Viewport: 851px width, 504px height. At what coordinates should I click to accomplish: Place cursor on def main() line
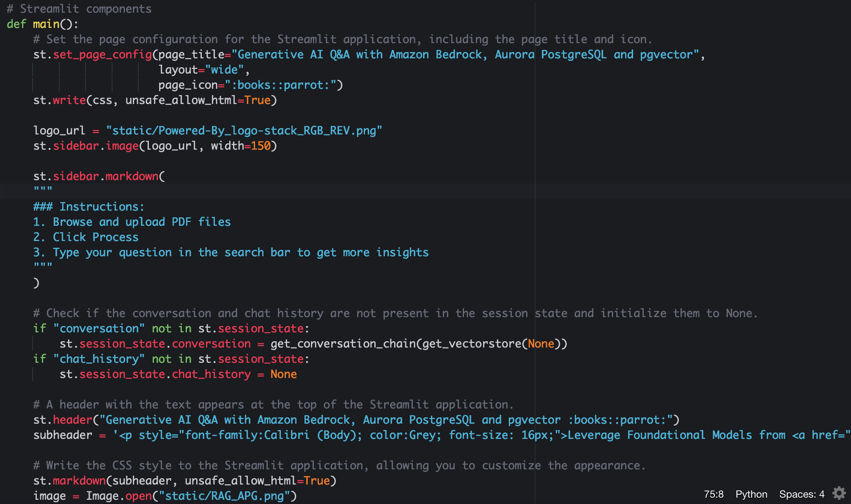(42, 24)
